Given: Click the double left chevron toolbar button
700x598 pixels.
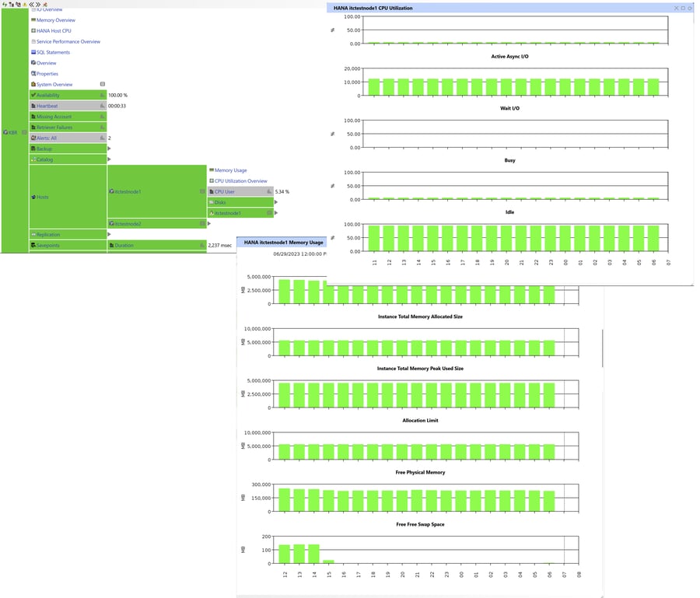Looking at the screenshot, I should (x=32, y=4).
